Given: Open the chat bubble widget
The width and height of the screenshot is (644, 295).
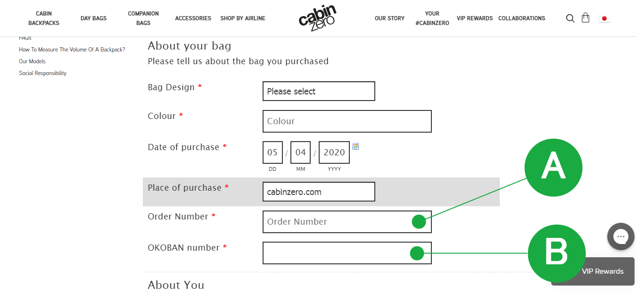Looking at the screenshot, I should tap(621, 236).
